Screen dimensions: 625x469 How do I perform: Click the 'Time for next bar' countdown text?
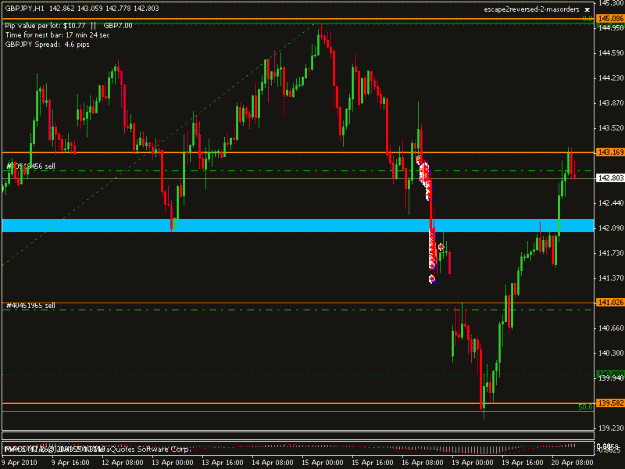point(57,35)
